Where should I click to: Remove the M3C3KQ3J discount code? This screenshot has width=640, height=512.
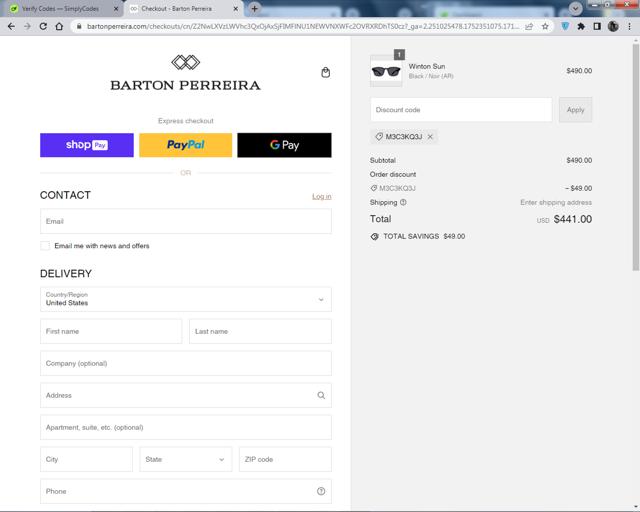pyautogui.click(x=430, y=137)
